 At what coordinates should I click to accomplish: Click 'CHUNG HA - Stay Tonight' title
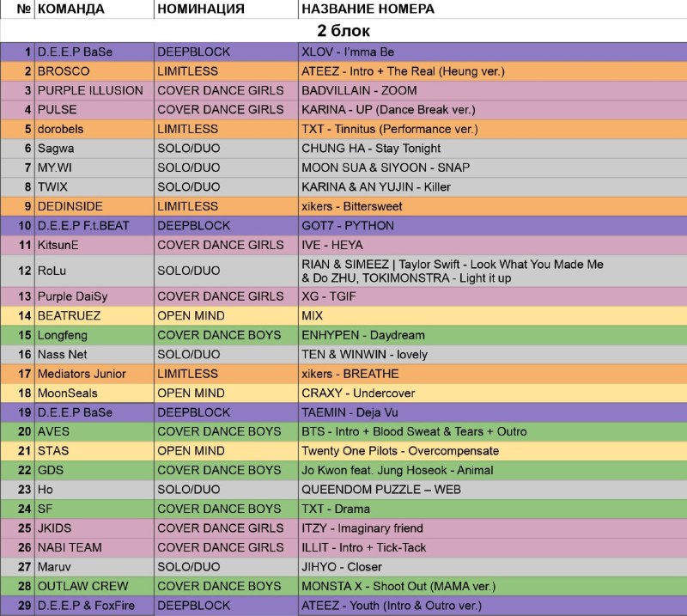coord(371,148)
